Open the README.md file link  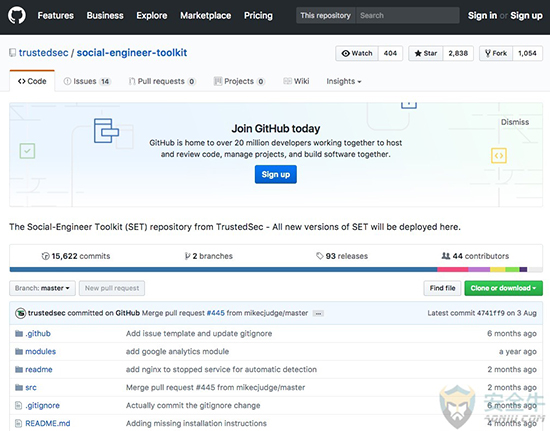point(48,423)
